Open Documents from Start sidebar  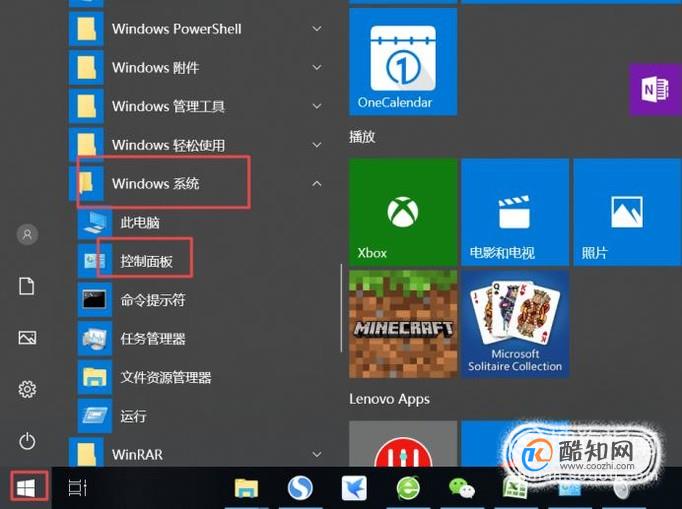coord(27,286)
